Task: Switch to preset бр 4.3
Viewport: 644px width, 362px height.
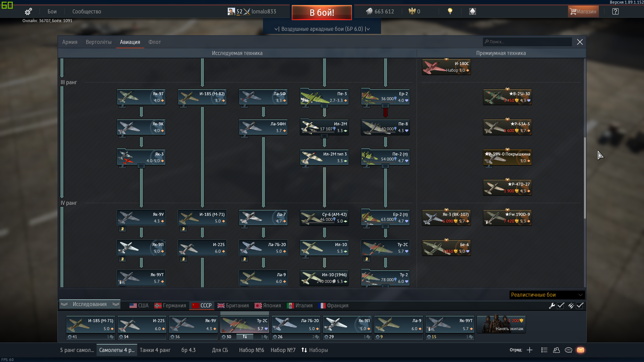Action: pos(189,350)
